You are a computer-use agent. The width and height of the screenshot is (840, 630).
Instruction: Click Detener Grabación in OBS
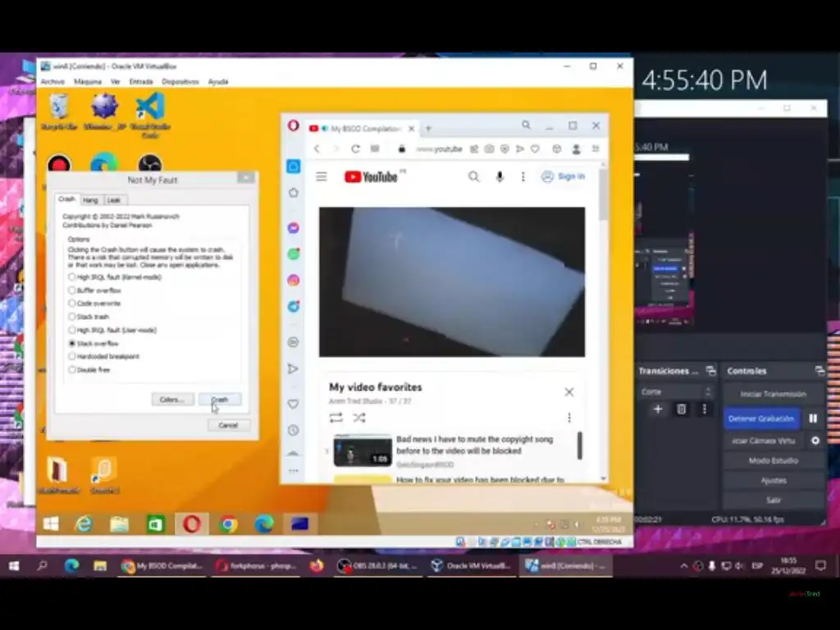click(x=761, y=418)
